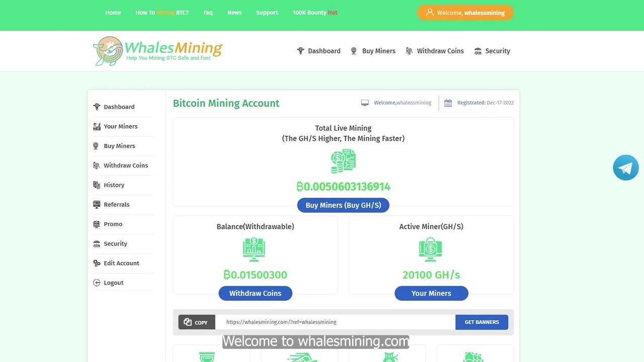Click the calendar icon beside Registrated
Screen dimensions: 644x362
tap(448, 103)
